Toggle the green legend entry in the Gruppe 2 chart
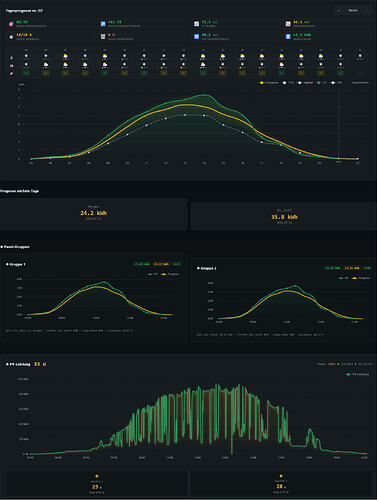This screenshot has width=377, height=500. [343, 278]
